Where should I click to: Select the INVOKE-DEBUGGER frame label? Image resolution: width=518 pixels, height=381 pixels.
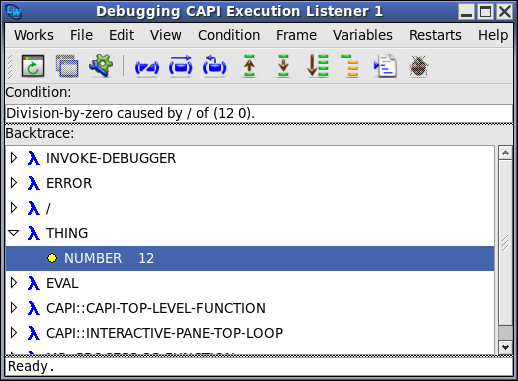111,158
